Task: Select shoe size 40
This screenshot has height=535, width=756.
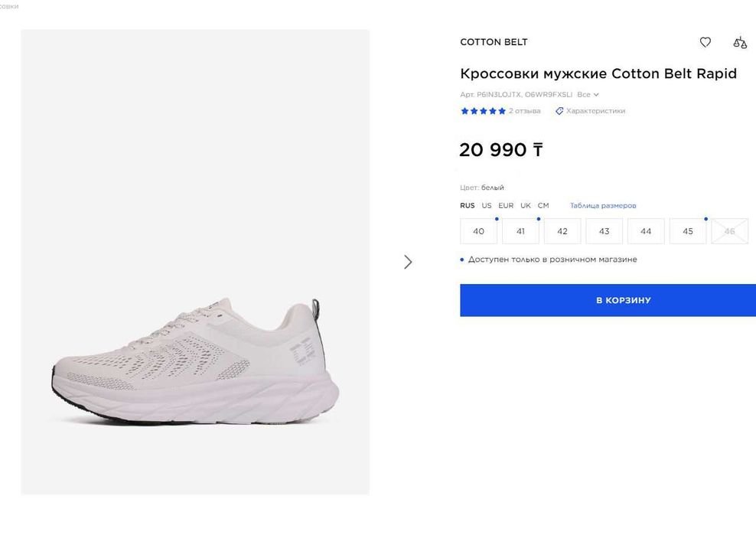Action: click(478, 231)
